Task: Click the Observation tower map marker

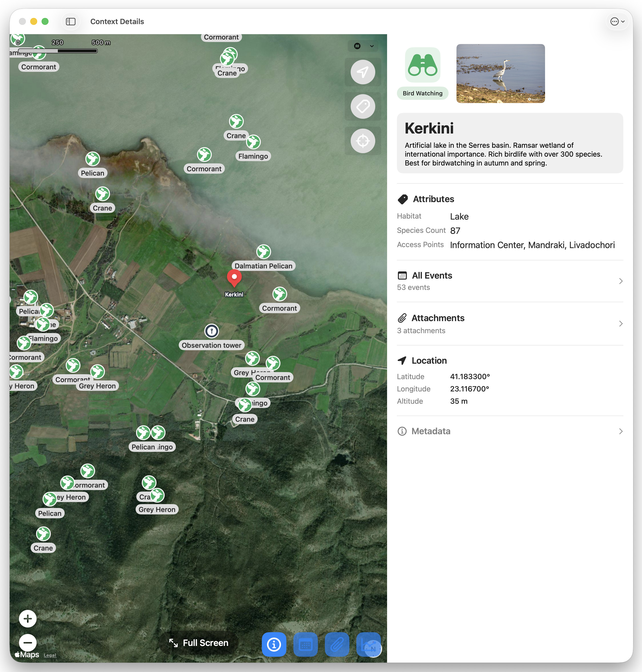Action: point(211,331)
